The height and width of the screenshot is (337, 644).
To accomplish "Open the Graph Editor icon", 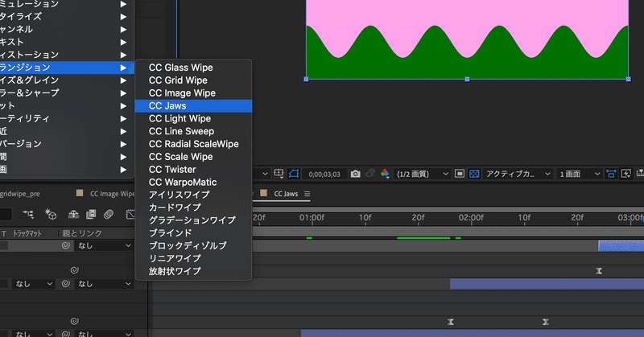I will 130,214.
